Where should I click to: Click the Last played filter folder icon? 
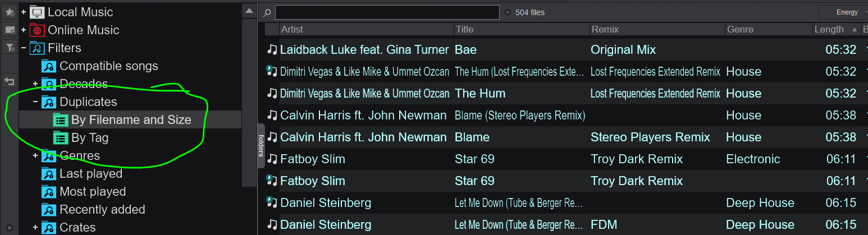pos(48,174)
